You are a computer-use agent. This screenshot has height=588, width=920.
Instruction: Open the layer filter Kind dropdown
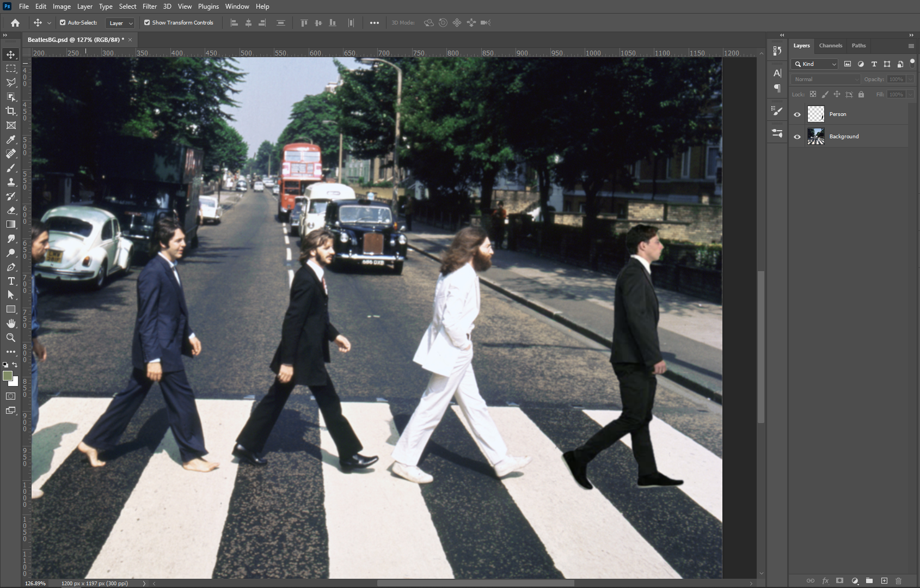815,64
